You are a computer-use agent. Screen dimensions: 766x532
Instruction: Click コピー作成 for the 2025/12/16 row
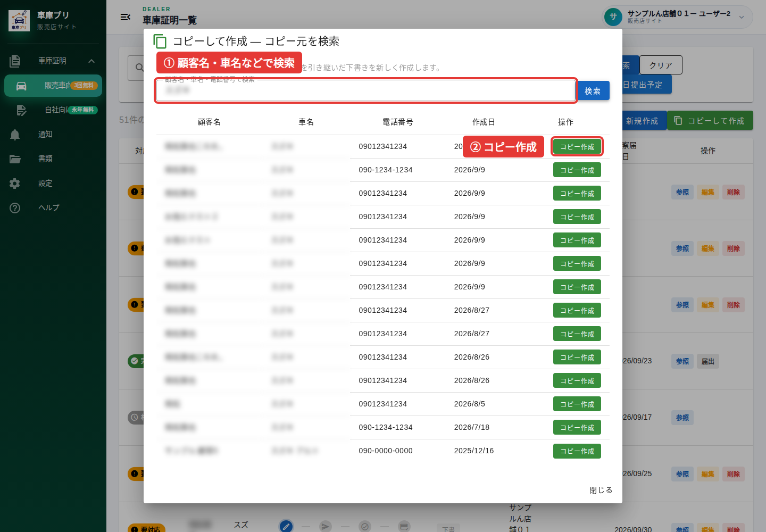point(577,451)
